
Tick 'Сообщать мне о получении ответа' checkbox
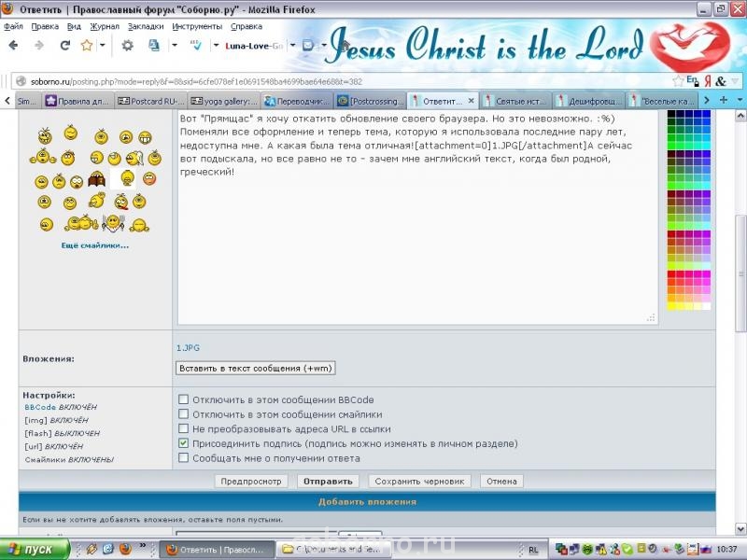click(x=184, y=458)
